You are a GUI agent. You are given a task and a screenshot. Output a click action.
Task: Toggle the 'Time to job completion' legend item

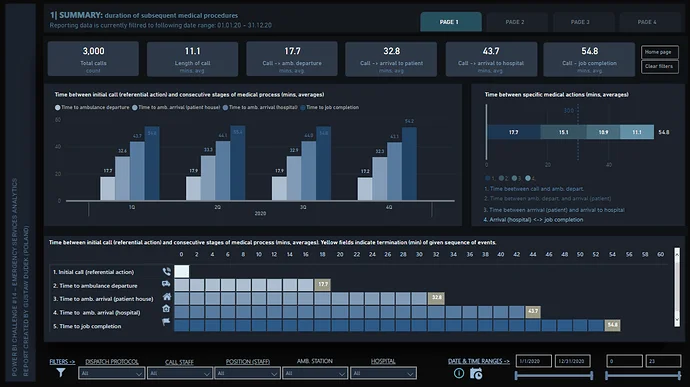point(329,107)
